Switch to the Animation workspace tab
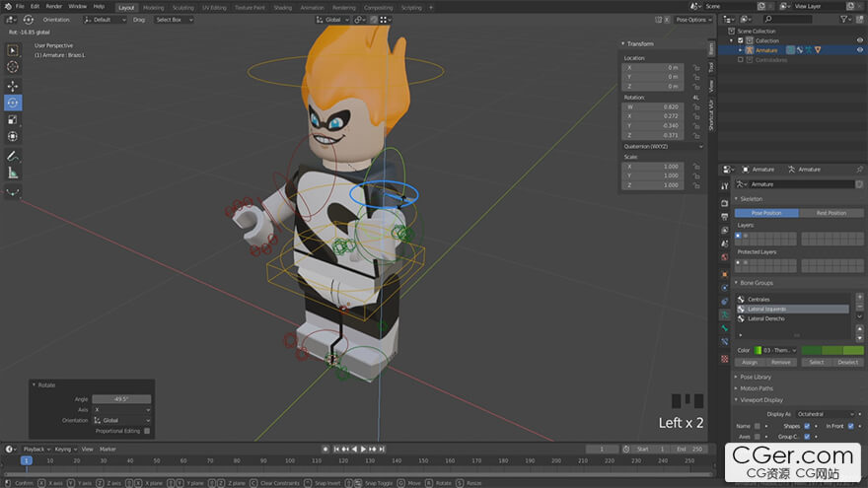Image resolution: width=868 pixels, height=488 pixels. [x=312, y=8]
